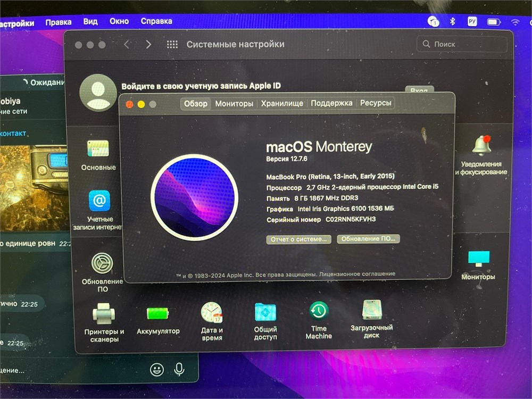
Task: Show all preferences grid in System Preferences
Action: pos(172,45)
